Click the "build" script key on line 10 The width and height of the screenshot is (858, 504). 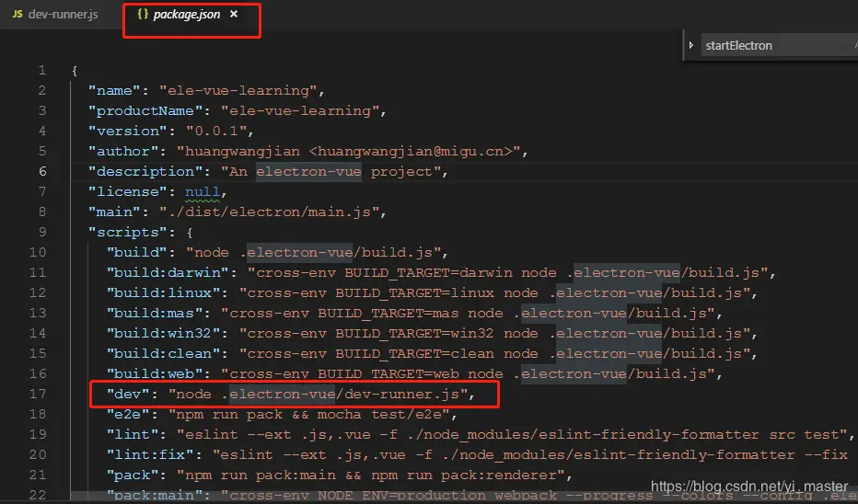click(x=136, y=253)
